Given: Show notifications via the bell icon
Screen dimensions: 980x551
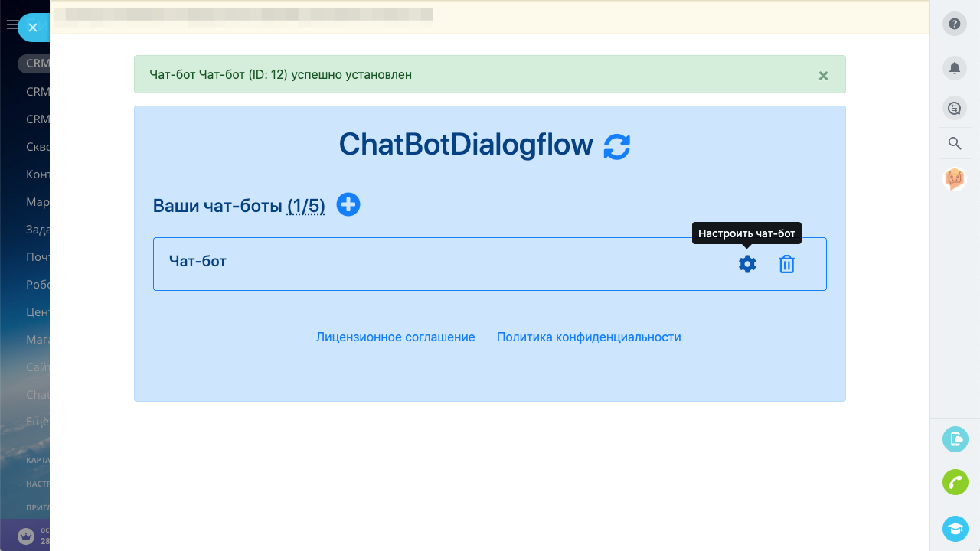Looking at the screenshot, I should click(x=955, y=67).
